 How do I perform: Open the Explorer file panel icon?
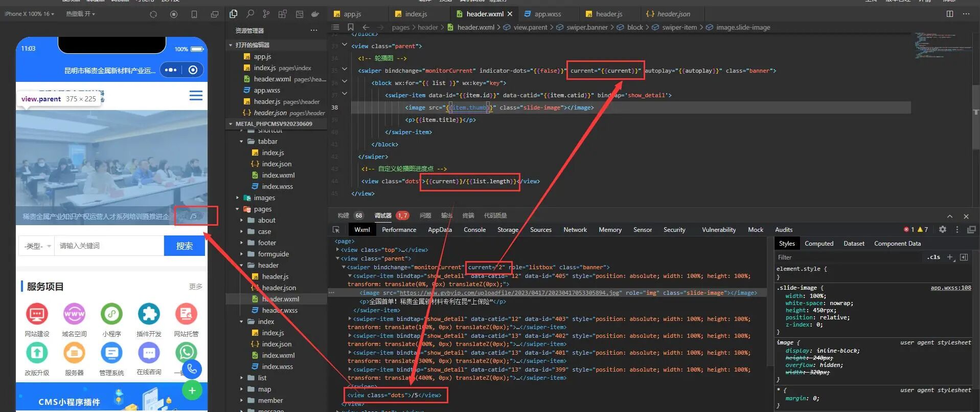click(234, 14)
